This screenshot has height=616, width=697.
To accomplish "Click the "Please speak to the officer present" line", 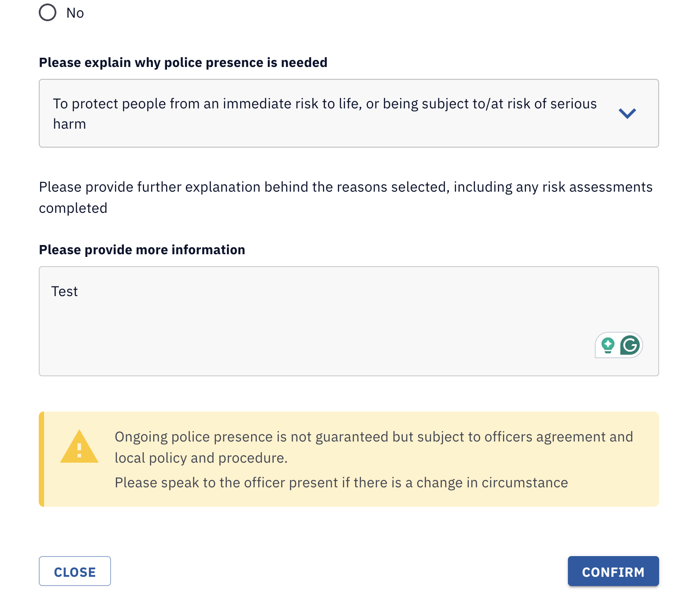I will tap(341, 482).
